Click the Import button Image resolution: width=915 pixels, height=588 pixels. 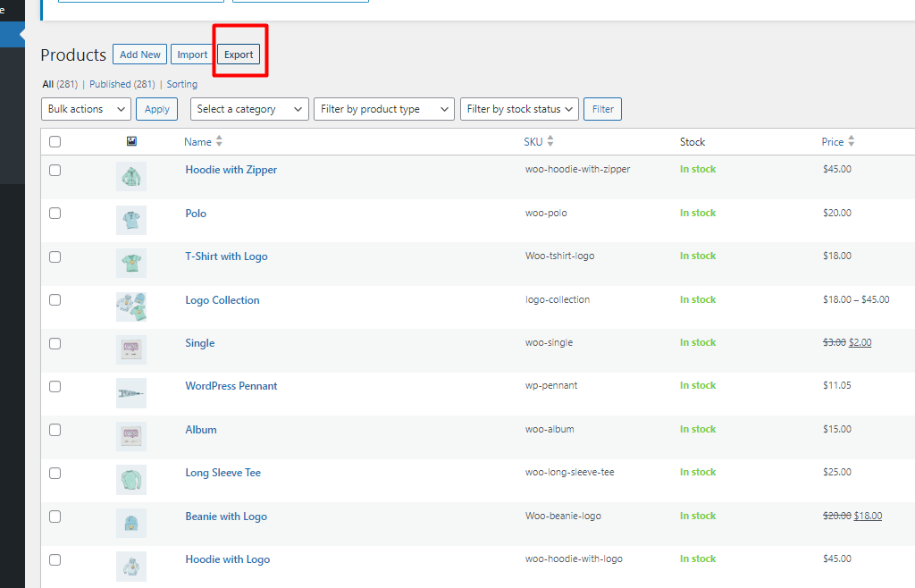point(192,55)
